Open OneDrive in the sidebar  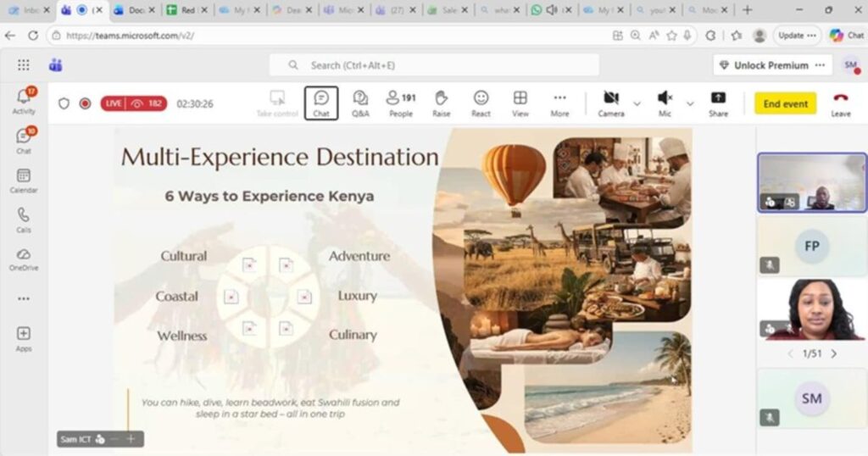point(24,259)
